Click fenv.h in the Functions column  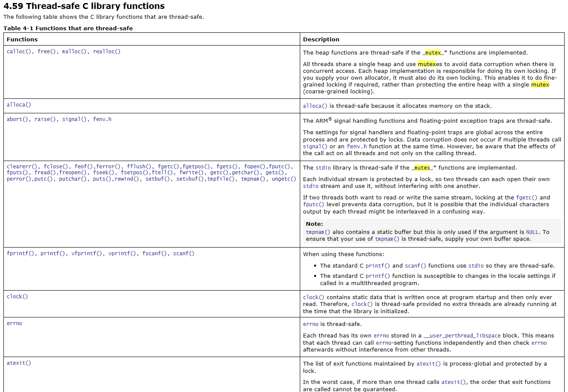(x=102, y=119)
